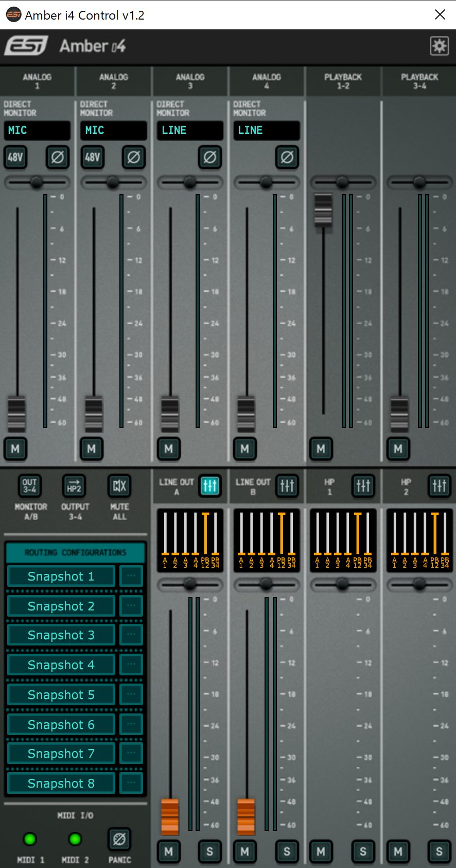
Task: Click the Playback 1-2 fader handle
Action: tap(323, 210)
